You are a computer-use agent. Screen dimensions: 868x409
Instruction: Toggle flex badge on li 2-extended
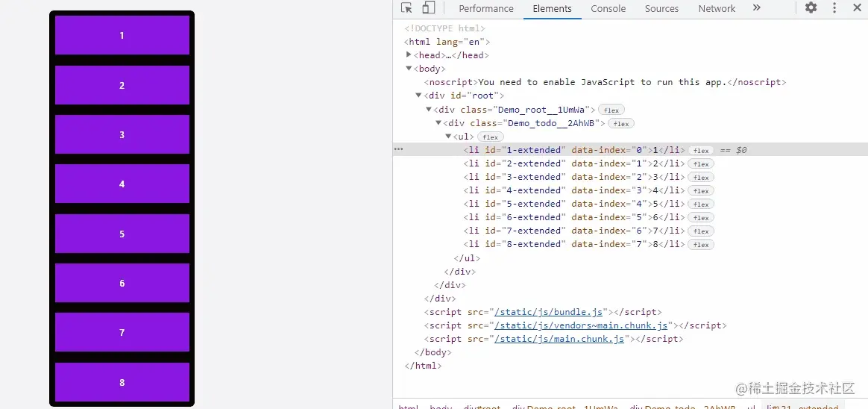pyautogui.click(x=701, y=164)
